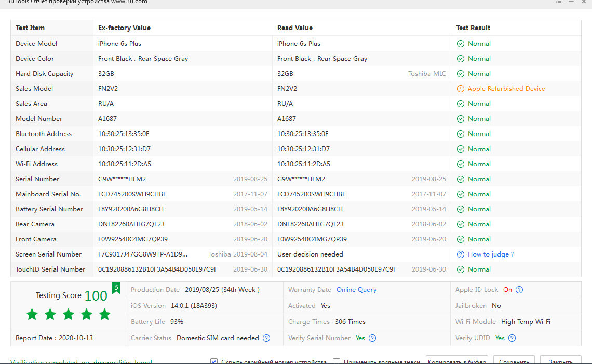The height and width of the screenshot is (364, 592).
Task: Click the 'Копировать в буфер' button
Action: [457, 360]
